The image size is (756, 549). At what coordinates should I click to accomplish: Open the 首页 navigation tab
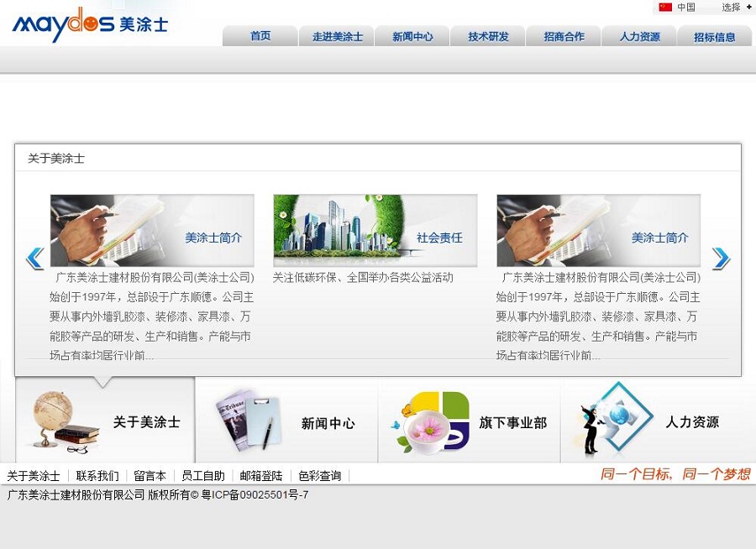[260, 36]
